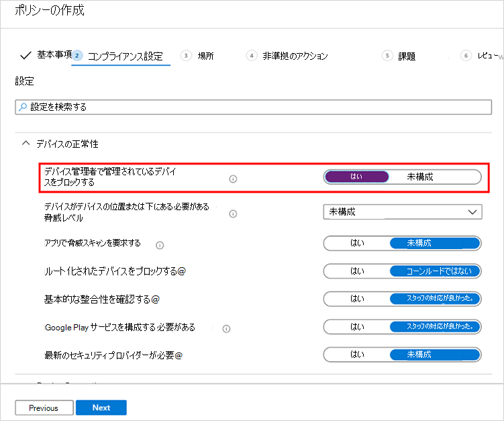Click the search magnifier icon
The height and width of the screenshot is (421, 504).
click(x=22, y=107)
